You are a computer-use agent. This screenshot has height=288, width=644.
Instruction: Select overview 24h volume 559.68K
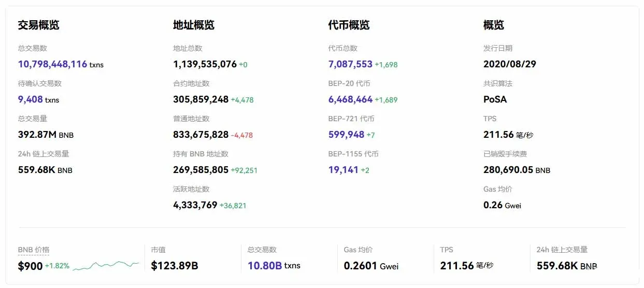pyautogui.click(x=36, y=170)
